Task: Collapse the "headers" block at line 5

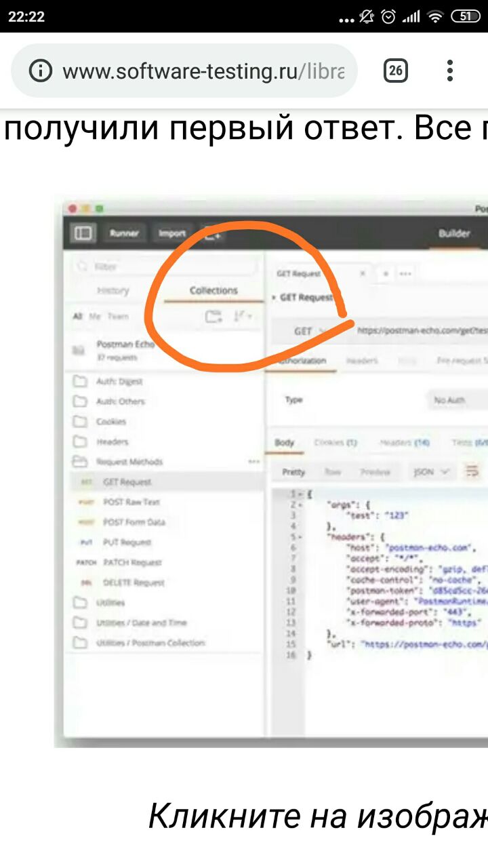Action: coord(300,536)
